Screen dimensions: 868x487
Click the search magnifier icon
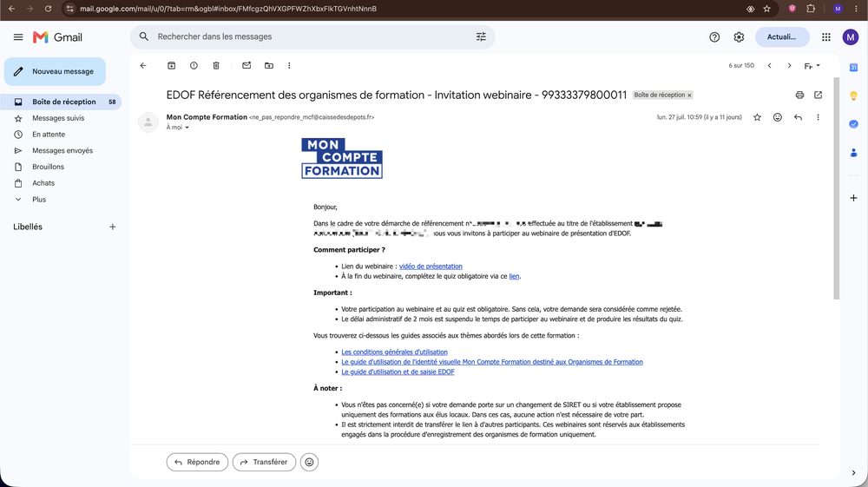coord(144,36)
